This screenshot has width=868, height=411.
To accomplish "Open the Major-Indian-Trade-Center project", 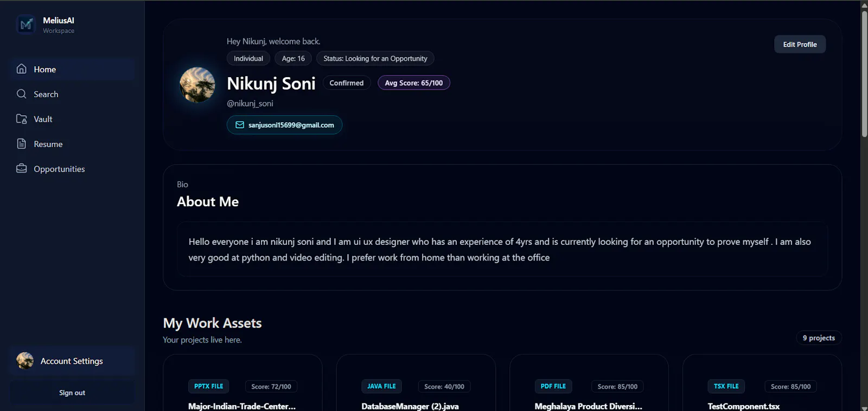I will pyautogui.click(x=242, y=406).
